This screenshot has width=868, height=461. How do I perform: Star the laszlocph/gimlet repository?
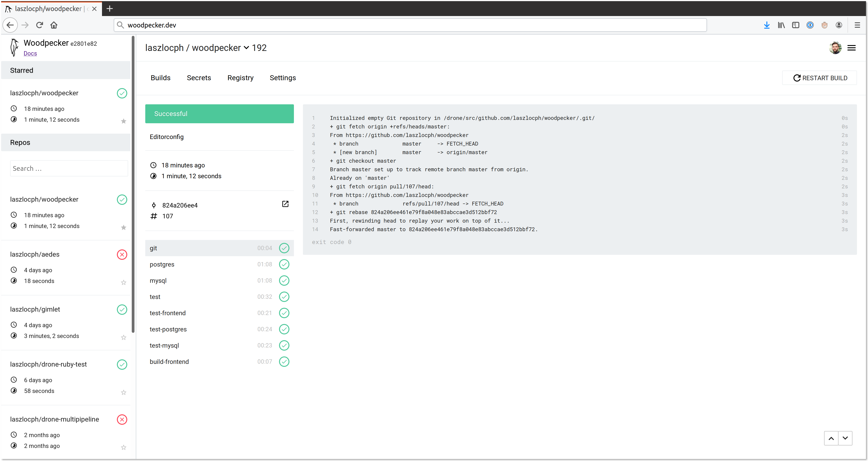coord(124,337)
